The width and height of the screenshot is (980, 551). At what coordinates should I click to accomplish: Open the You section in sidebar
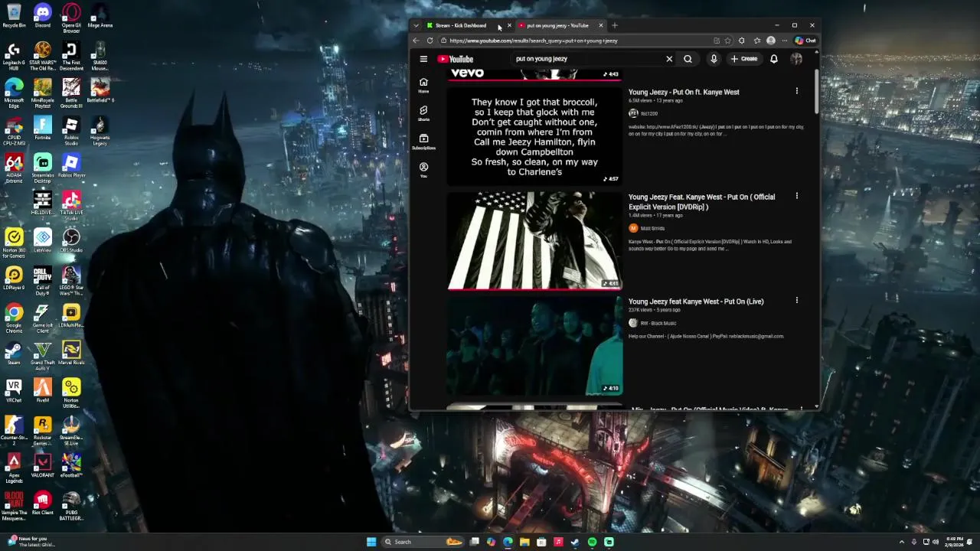click(x=423, y=170)
